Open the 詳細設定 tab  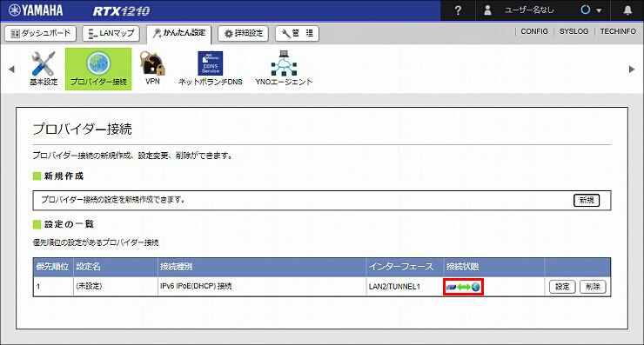pyautogui.click(x=243, y=33)
